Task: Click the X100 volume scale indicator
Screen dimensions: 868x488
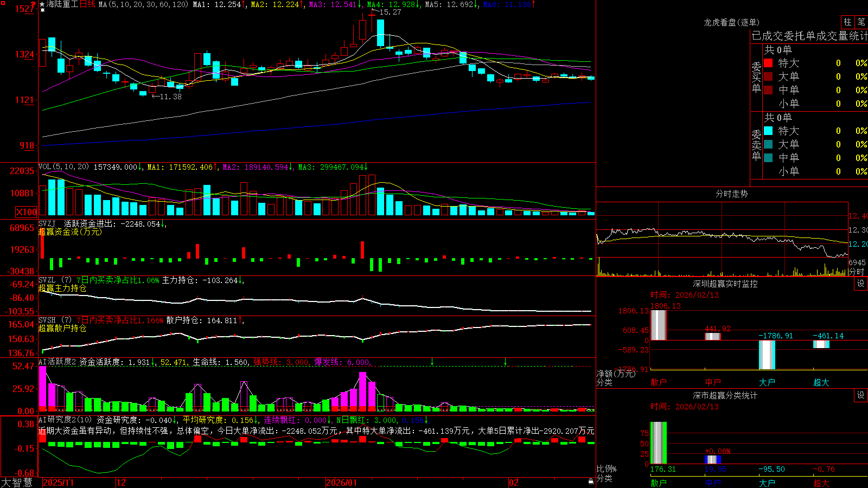Action: click(27, 212)
